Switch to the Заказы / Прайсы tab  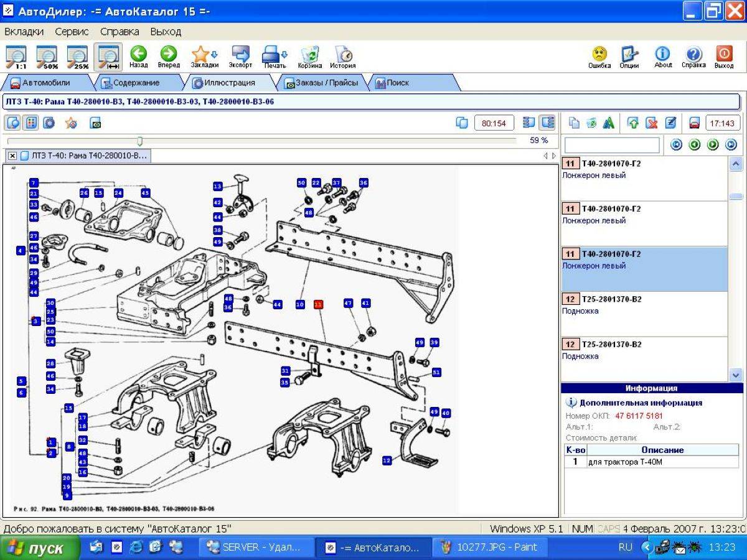click(x=322, y=82)
